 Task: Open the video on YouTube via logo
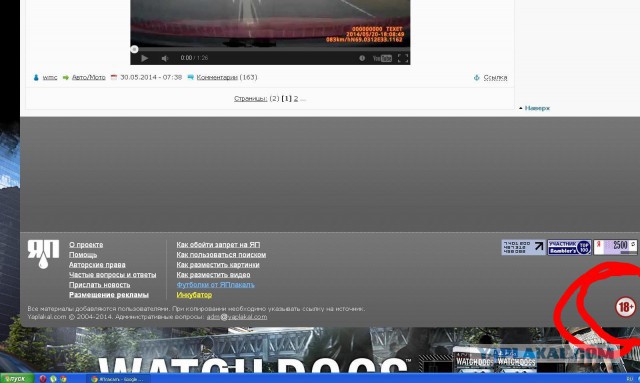click(x=382, y=58)
